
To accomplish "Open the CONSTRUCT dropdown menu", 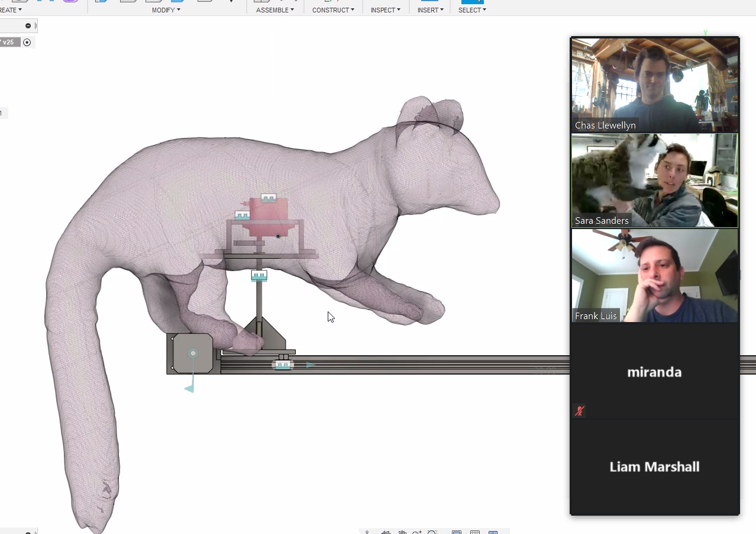I will click(333, 10).
